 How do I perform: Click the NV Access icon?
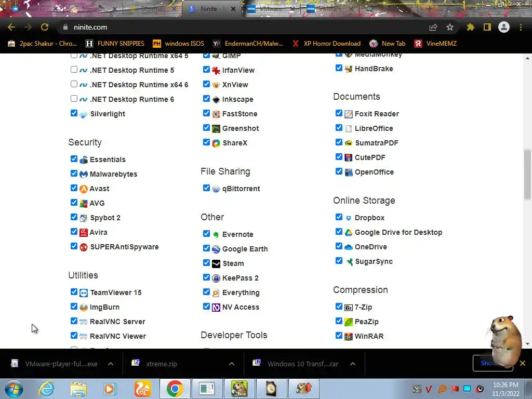point(216,308)
